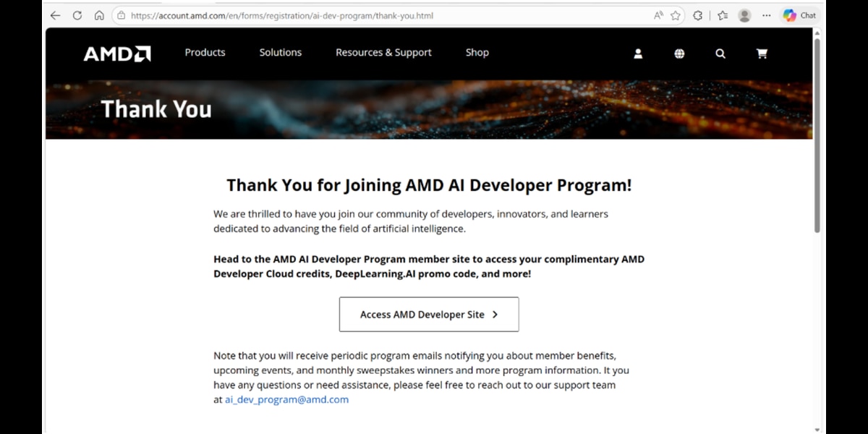The width and height of the screenshot is (868, 434).
Task: Open the browser extensions icon
Action: click(x=698, y=15)
